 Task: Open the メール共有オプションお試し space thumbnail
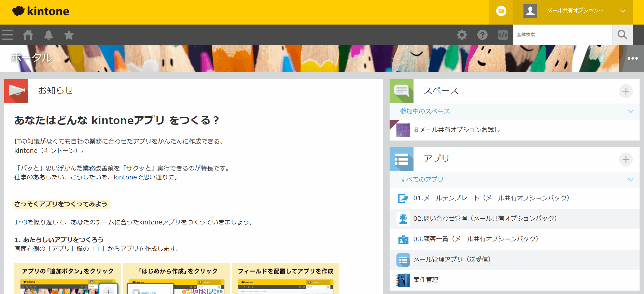(403, 130)
